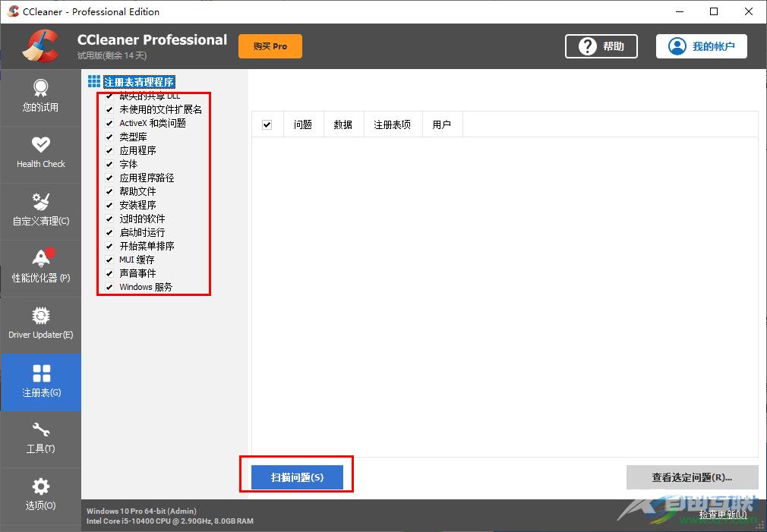Uncheck the MUI 缓存 option

(109, 260)
